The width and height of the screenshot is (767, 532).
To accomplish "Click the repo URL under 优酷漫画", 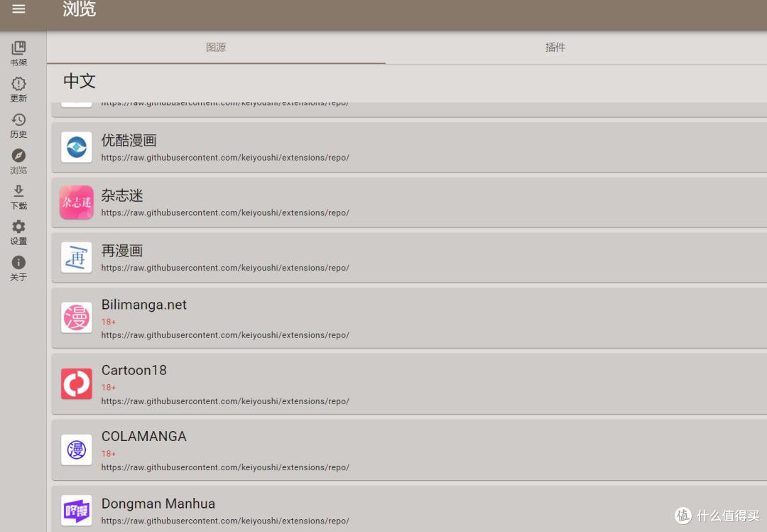I will (225, 158).
